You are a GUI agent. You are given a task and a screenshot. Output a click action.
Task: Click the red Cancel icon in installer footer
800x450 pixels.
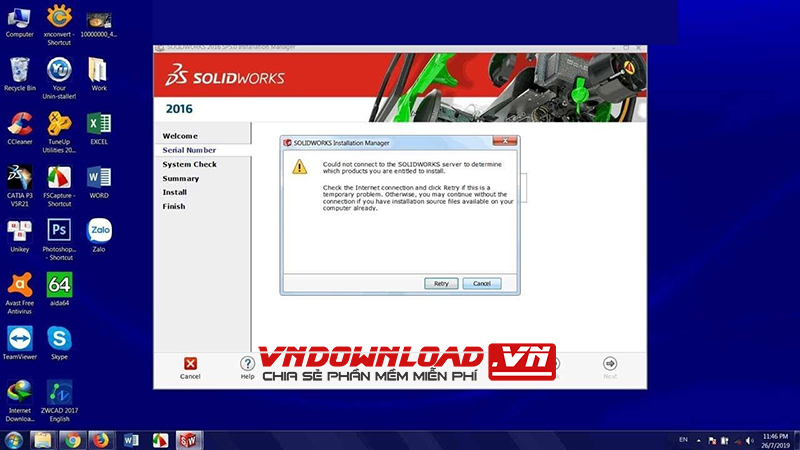[190, 364]
